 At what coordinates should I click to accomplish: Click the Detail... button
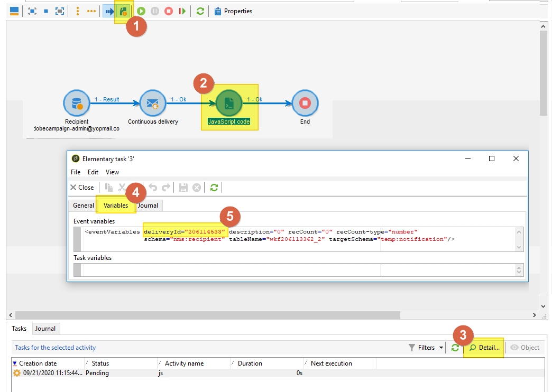coord(484,348)
